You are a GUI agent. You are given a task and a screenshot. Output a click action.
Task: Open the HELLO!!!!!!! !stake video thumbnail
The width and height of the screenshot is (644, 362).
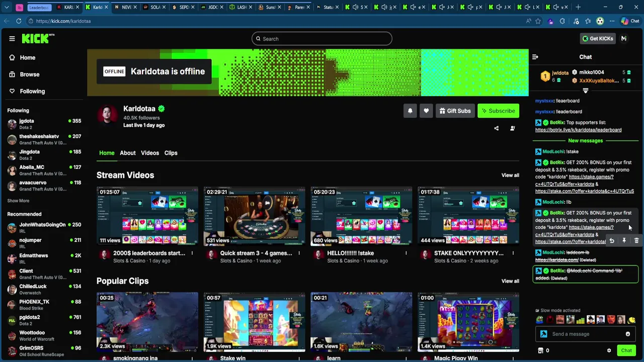point(361,216)
